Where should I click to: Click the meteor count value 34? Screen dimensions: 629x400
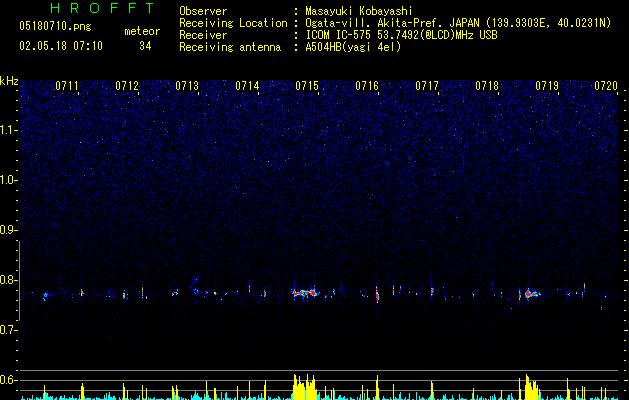[145, 46]
